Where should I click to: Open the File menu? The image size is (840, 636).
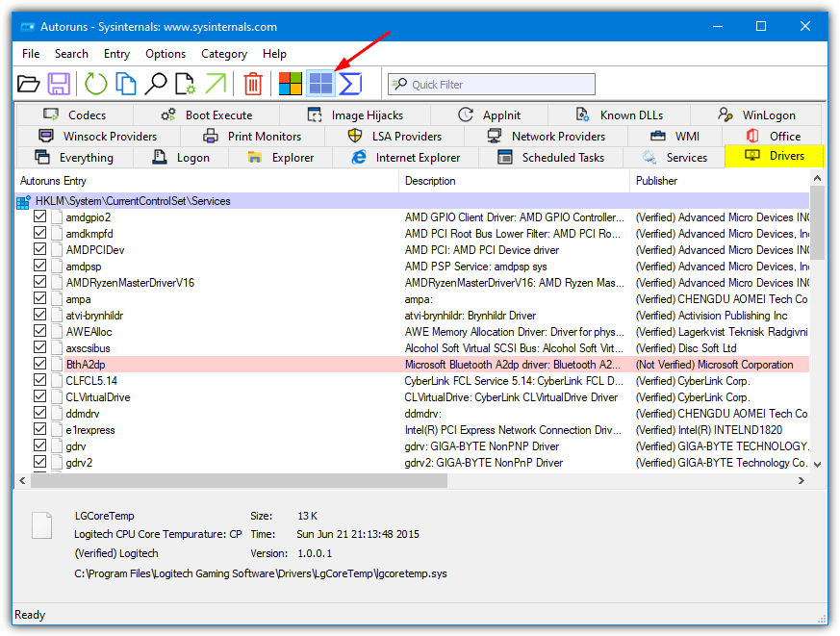coord(31,54)
